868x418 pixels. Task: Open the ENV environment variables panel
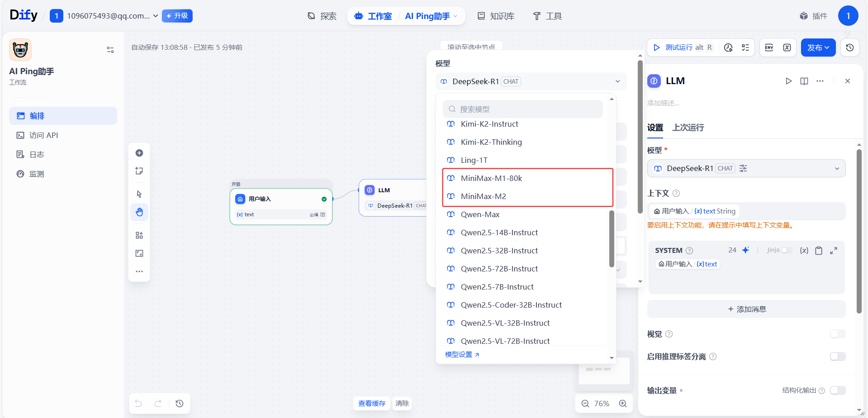(x=769, y=47)
